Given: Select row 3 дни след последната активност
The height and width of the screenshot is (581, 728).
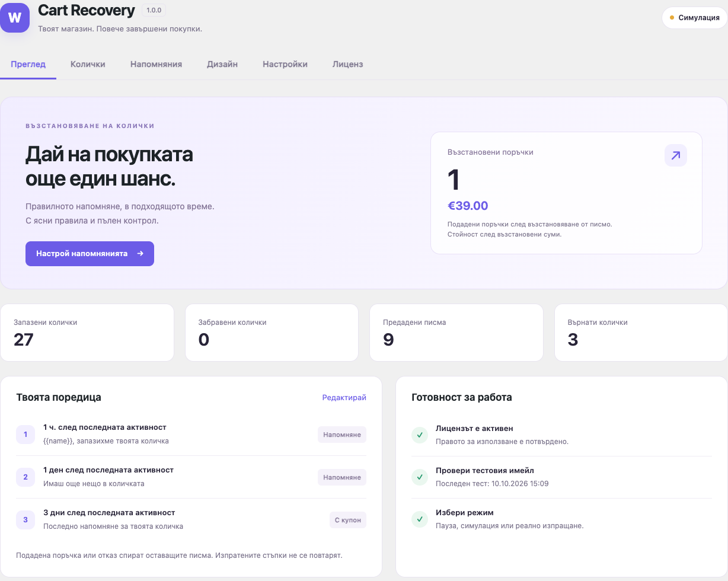Looking at the screenshot, I should click(x=191, y=520).
